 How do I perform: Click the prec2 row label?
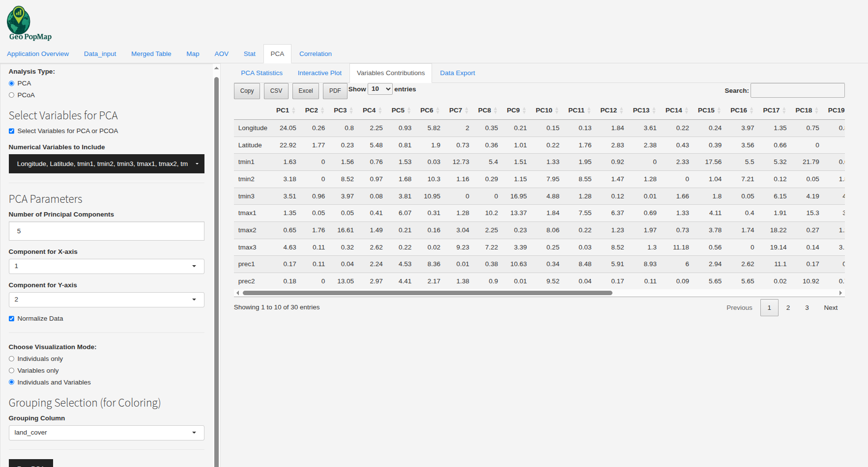[x=246, y=281]
